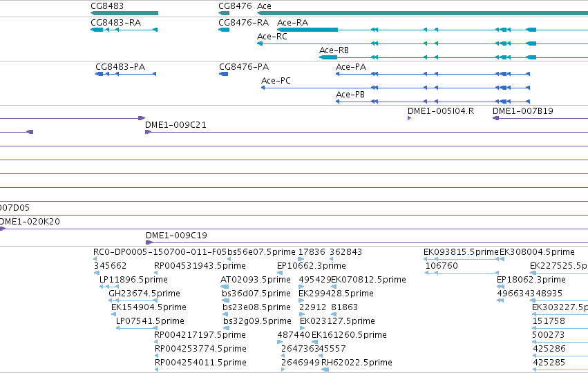Click the CG8483 gene label

click(107, 6)
